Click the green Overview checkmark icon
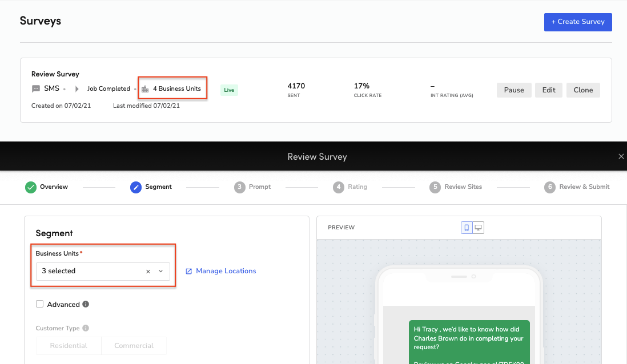 31,187
